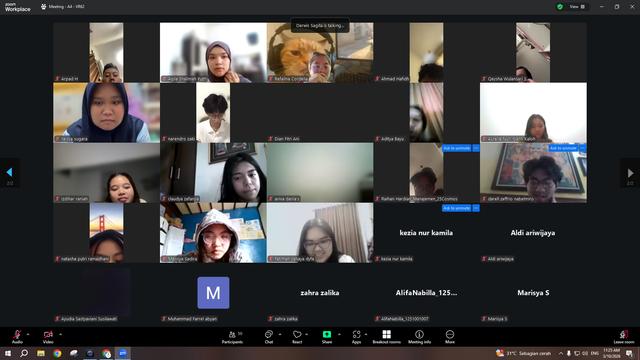Open the View layout menu
640x360 pixels.
coord(577,7)
